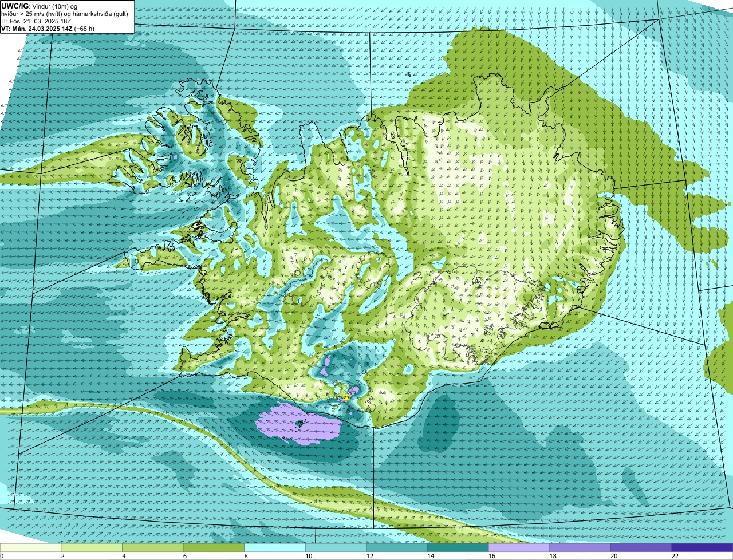Viewport: 733px width, 560px height.
Task: Click the 16–18 m/s lavender legend swatch
Action: click(x=519, y=547)
